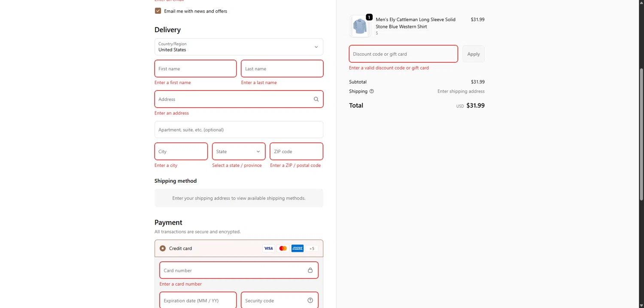This screenshot has height=308, width=644.
Task: Click the security code help icon
Action: [310, 300]
